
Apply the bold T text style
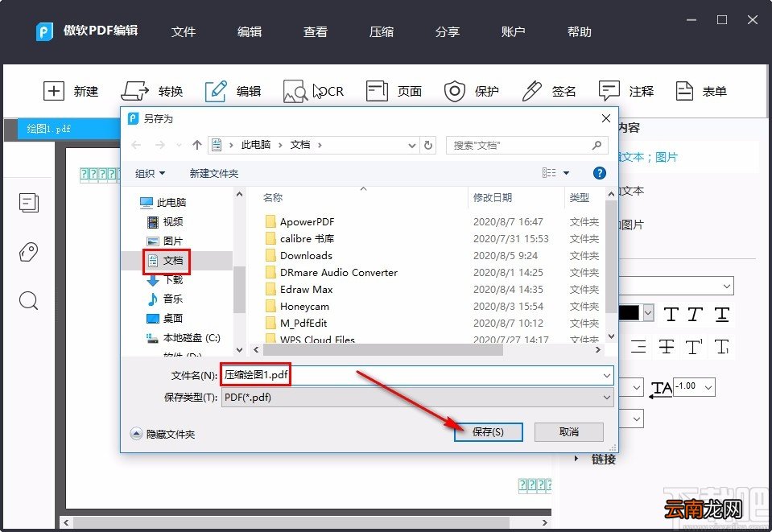pos(671,314)
